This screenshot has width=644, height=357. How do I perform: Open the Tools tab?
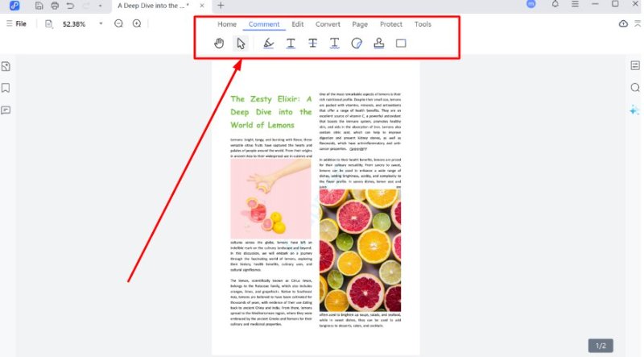click(x=423, y=24)
